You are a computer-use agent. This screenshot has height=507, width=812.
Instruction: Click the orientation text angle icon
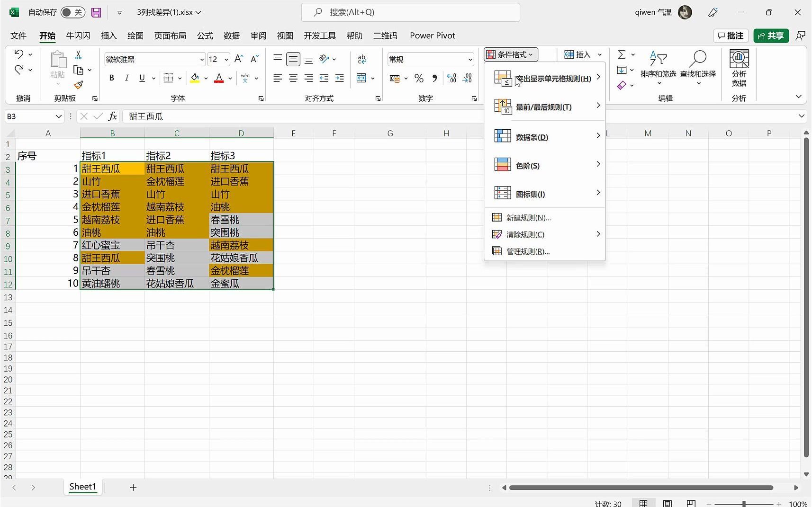(325, 59)
